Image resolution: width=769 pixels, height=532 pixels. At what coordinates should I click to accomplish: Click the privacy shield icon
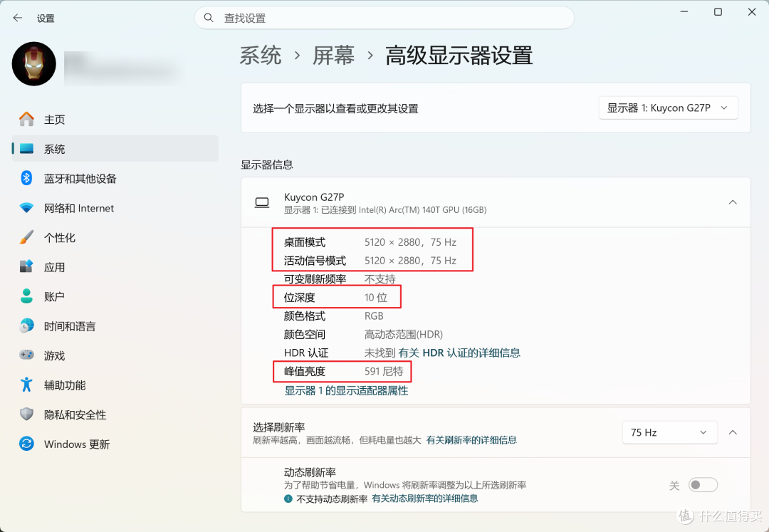tap(26, 414)
